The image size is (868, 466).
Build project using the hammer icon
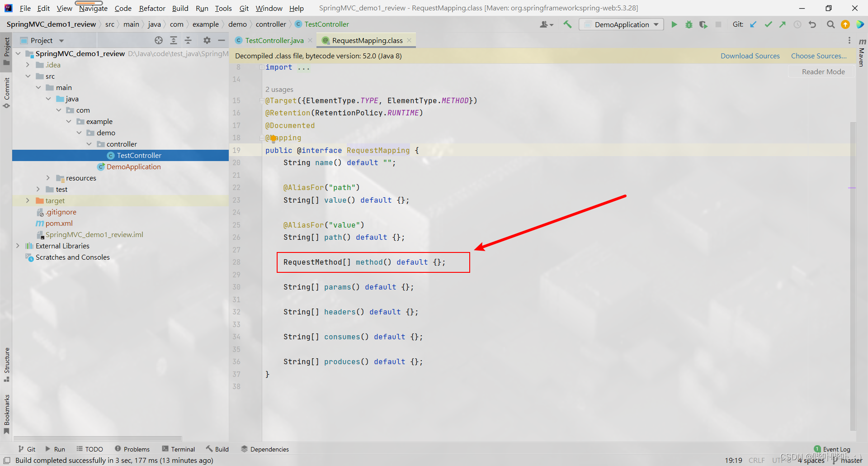click(x=567, y=24)
